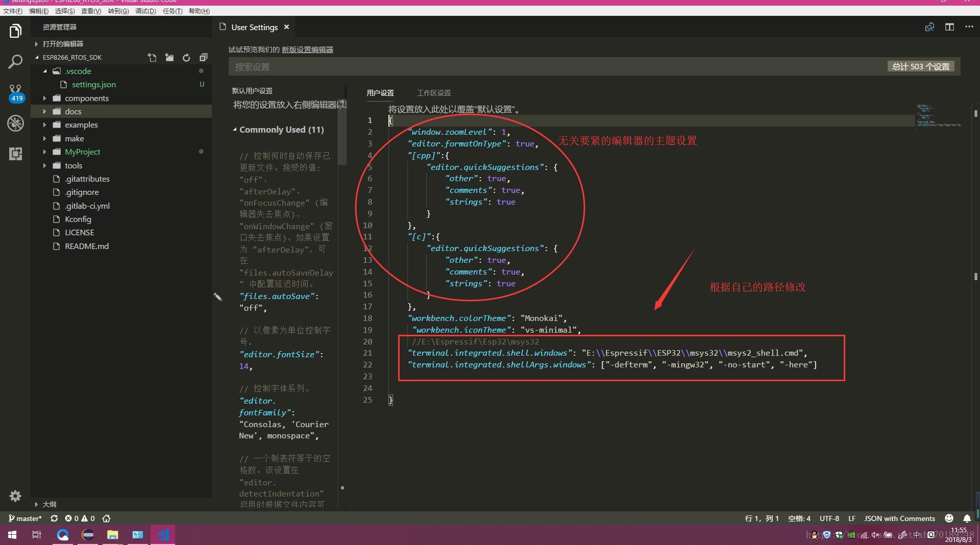Image resolution: width=980 pixels, height=545 pixels.
Task: Open the README.md file
Action: tap(86, 246)
